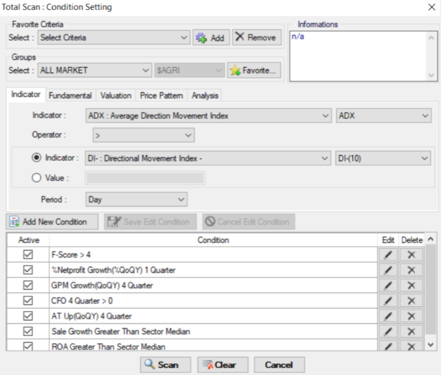The width and height of the screenshot is (441, 375).
Task: Switch to the Fundamental tab
Action: [x=70, y=96]
